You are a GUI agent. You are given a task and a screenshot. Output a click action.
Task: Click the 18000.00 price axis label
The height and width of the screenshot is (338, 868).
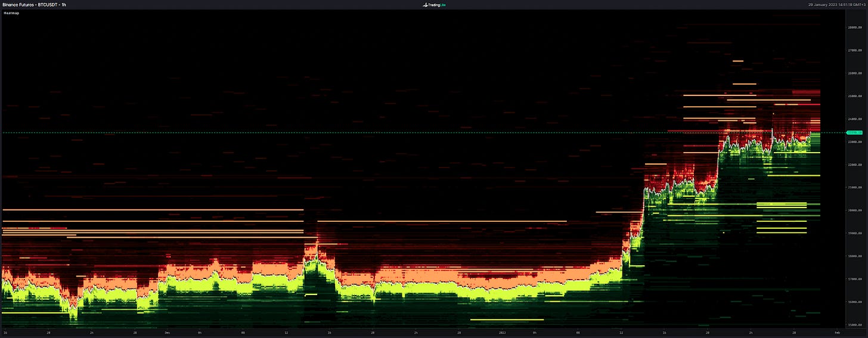[x=855, y=256]
